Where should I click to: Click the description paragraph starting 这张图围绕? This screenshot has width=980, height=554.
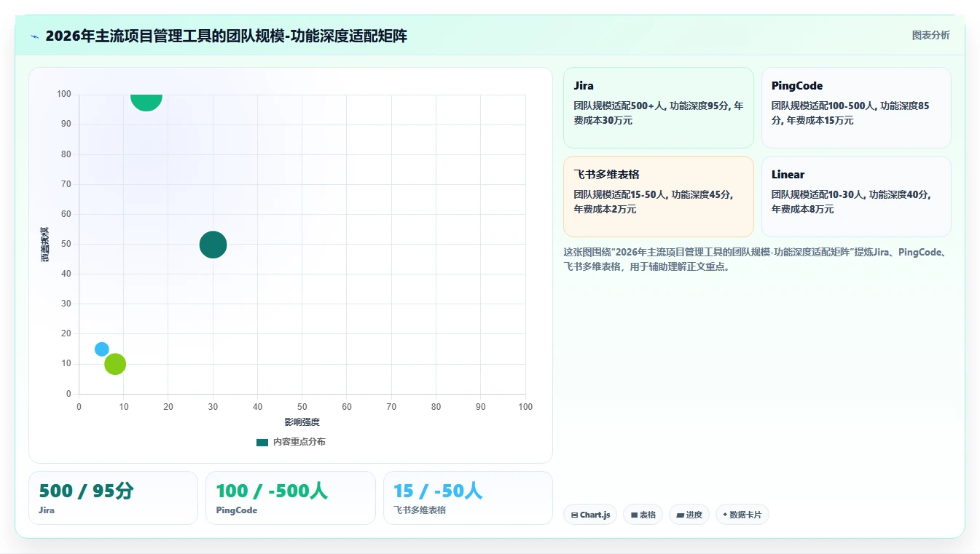tap(756, 259)
